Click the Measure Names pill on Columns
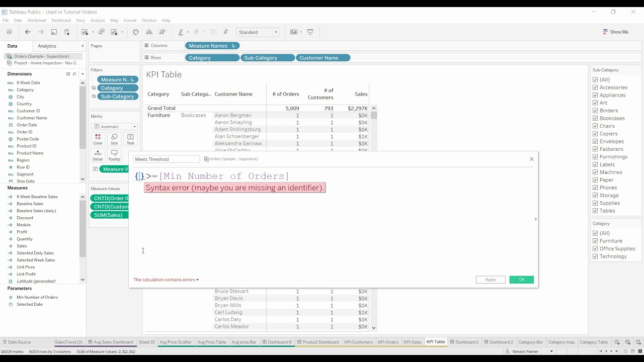The height and width of the screenshot is (362, 644). [212, 46]
